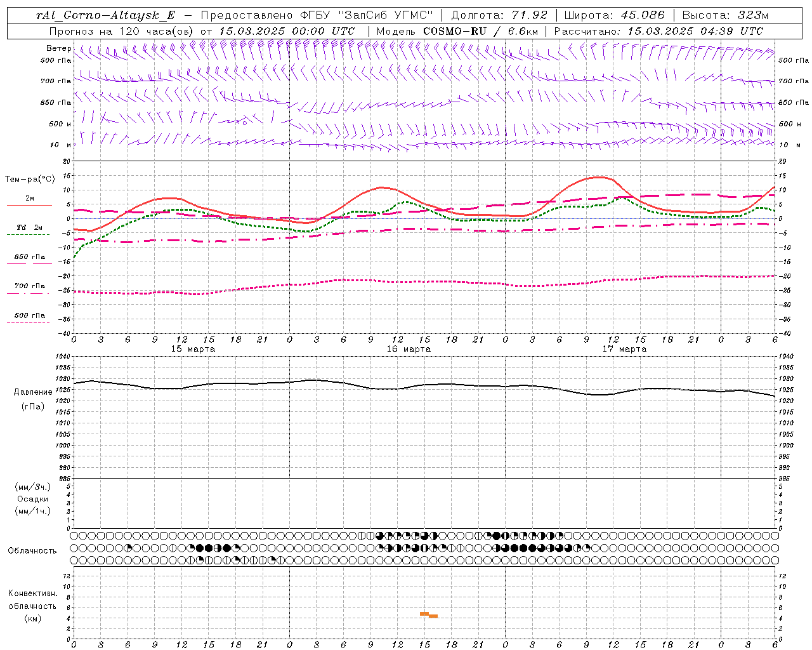812x650 pixels.
Task: Click the Конвективн. облачность label
Action: pos(32,600)
